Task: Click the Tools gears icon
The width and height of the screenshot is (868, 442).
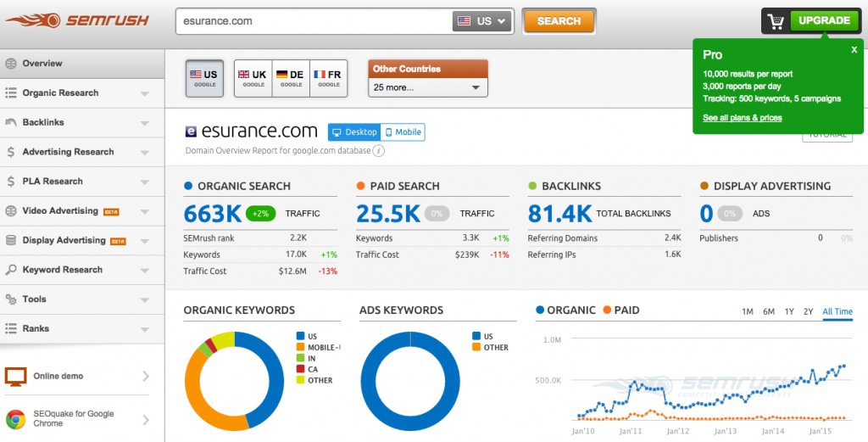Action: 10,299
